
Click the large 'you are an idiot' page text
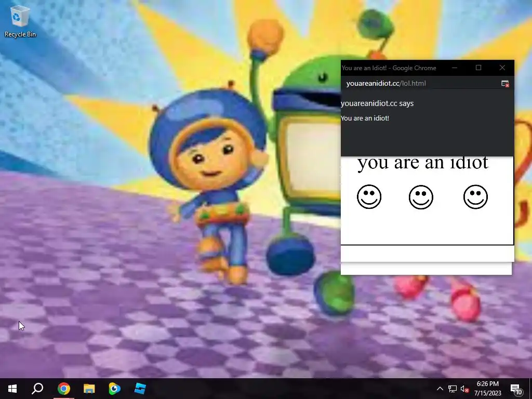423,164
